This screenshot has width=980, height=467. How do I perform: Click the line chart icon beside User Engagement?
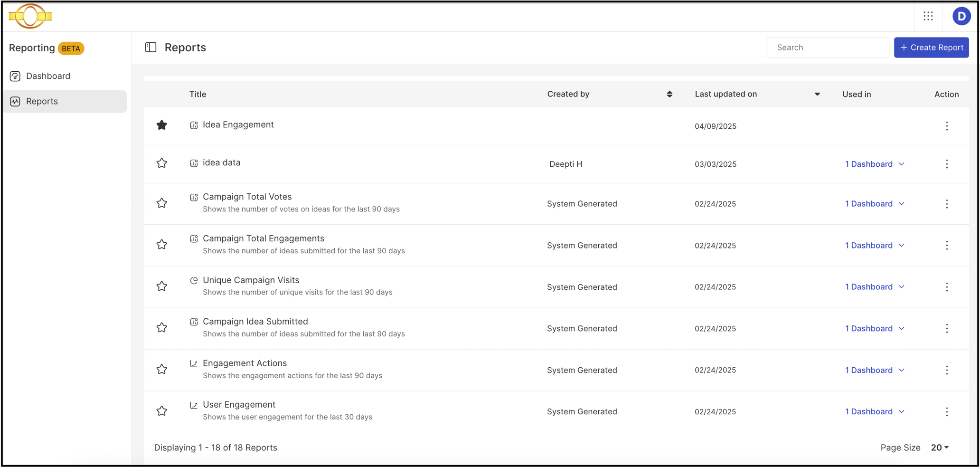194,405
